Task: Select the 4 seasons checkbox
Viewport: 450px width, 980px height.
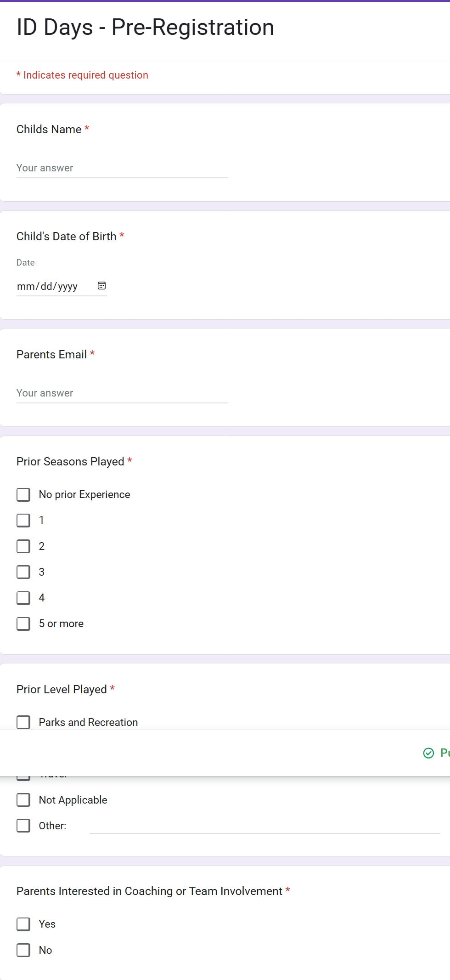Action: tap(23, 598)
